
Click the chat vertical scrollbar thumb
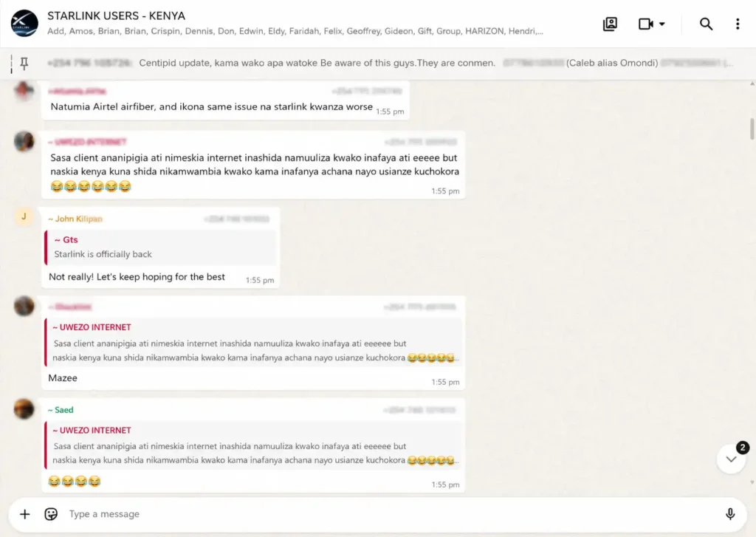752,128
